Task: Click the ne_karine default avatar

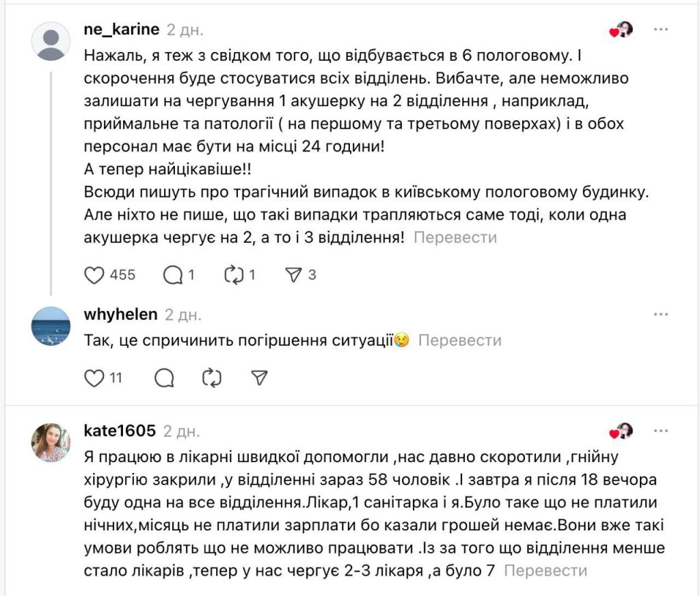Action: tap(51, 41)
